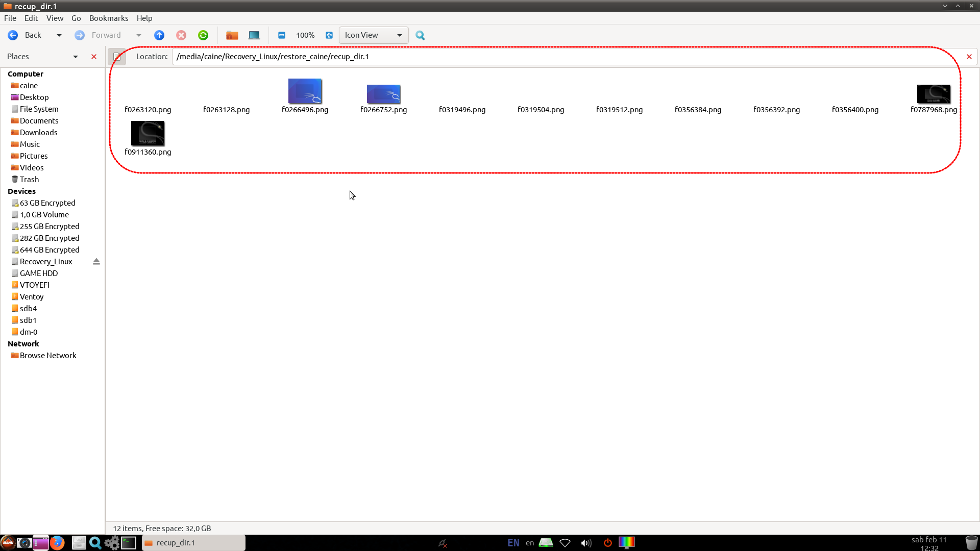Viewport: 980px width, 551px height.
Task: Select Browse Network in sidebar
Action: [47, 355]
